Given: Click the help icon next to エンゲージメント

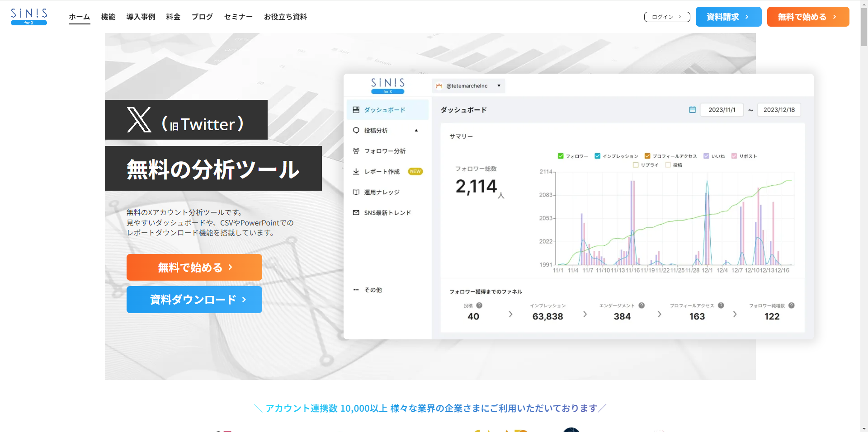Looking at the screenshot, I should (642, 305).
